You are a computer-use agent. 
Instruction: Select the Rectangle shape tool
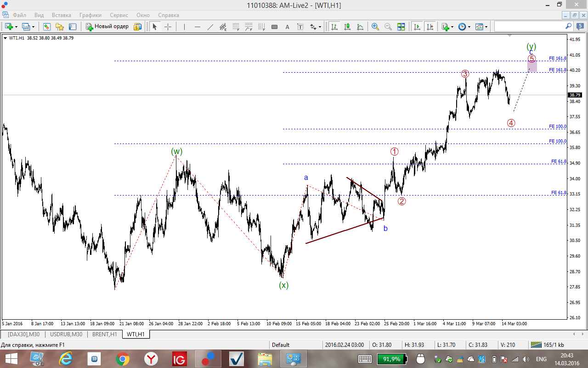(275, 27)
